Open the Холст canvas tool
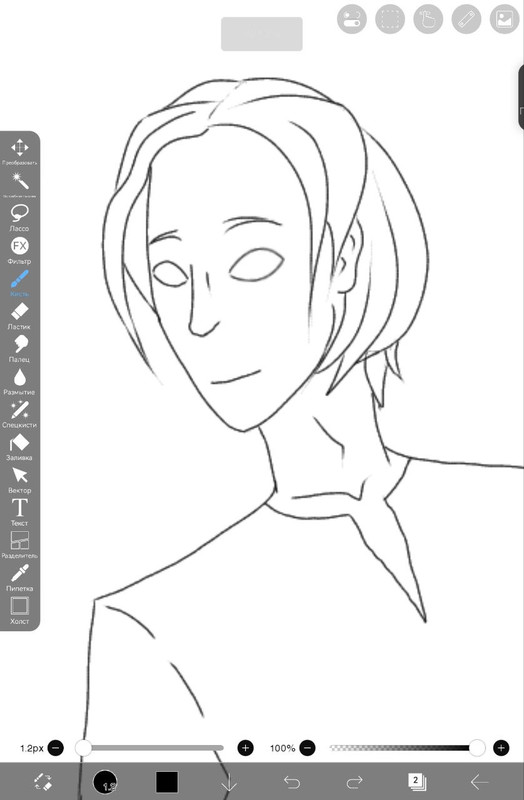Viewport: 524px width, 800px height. tap(19, 610)
